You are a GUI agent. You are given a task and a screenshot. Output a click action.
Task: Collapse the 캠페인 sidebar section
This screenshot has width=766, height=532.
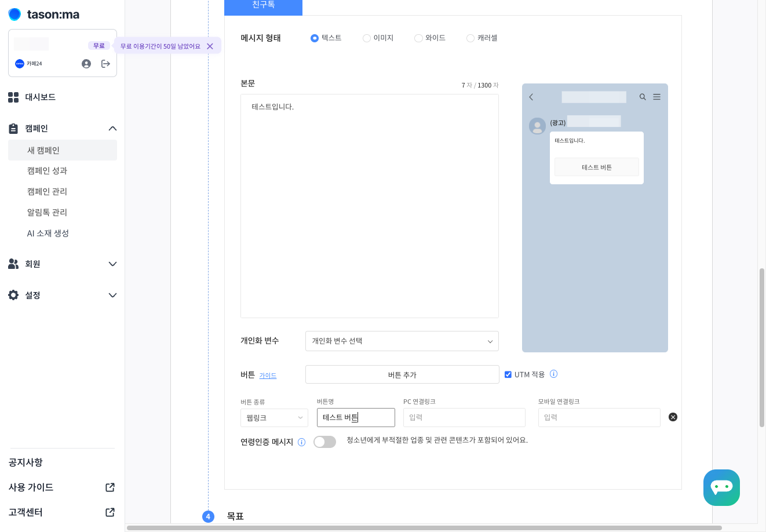click(112, 129)
